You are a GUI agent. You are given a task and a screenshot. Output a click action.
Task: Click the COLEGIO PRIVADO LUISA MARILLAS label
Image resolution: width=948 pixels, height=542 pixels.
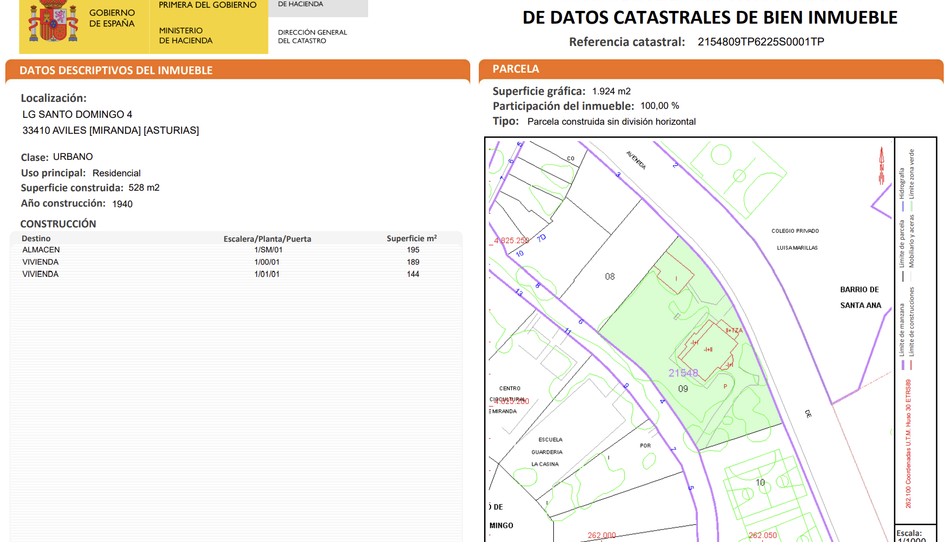pos(795,238)
